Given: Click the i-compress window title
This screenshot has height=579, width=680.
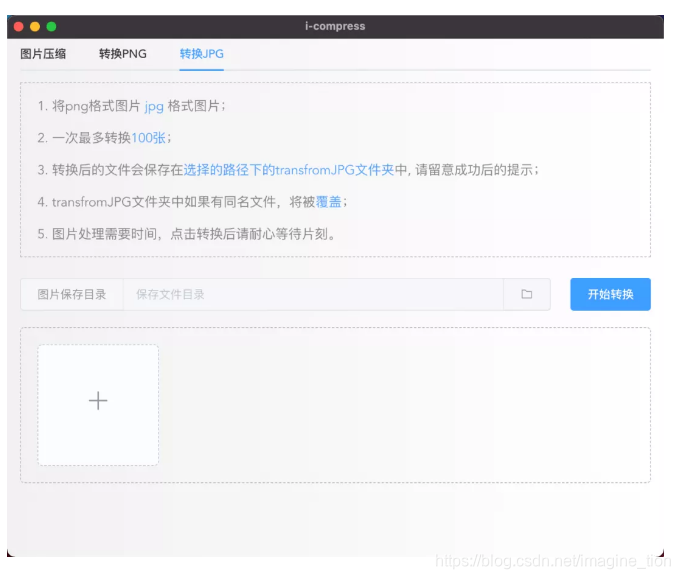Looking at the screenshot, I should pos(335,26).
